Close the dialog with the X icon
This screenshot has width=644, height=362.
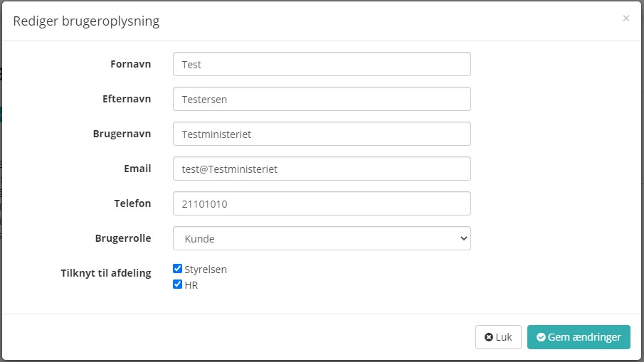(x=625, y=18)
